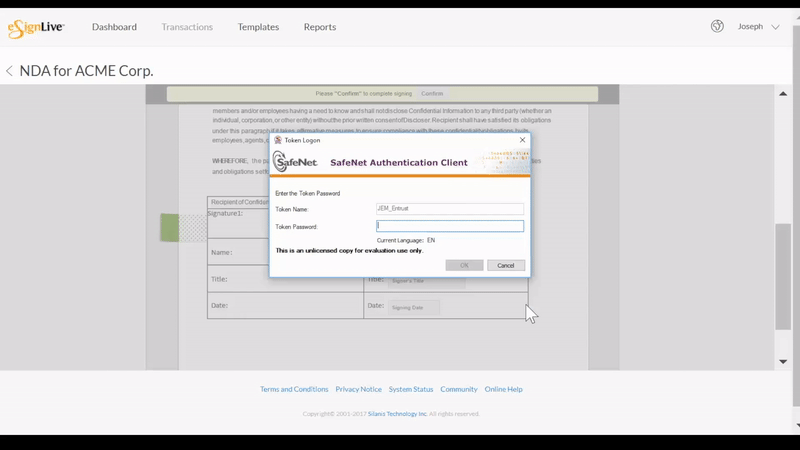Go back using the arrow beside NDA title

point(9,71)
